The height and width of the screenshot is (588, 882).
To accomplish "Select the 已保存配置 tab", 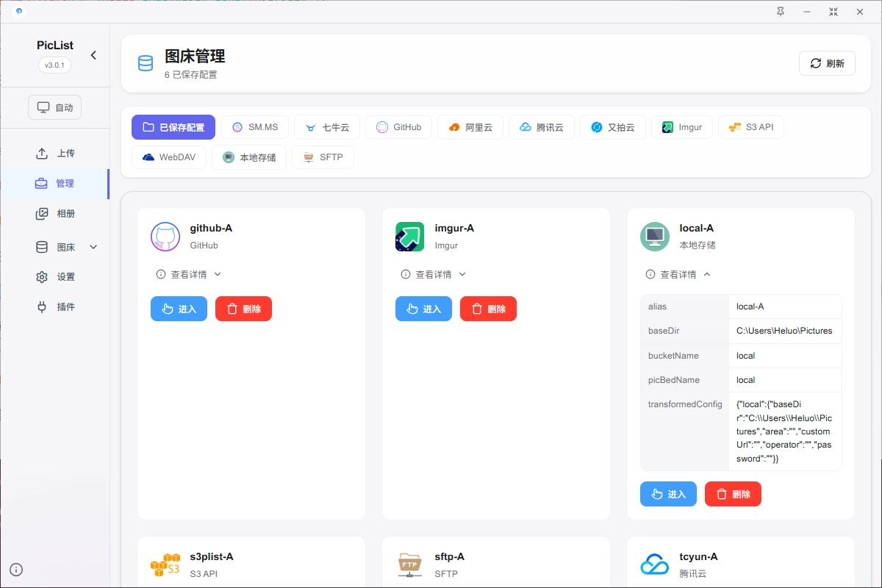I will coord(173,127).
